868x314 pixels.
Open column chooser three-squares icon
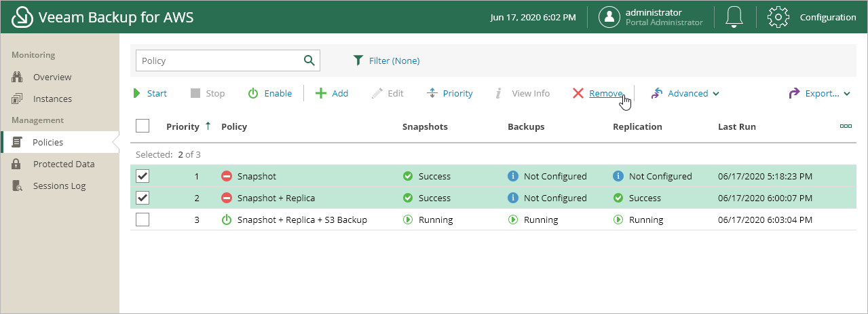click(x=846, y=126)
